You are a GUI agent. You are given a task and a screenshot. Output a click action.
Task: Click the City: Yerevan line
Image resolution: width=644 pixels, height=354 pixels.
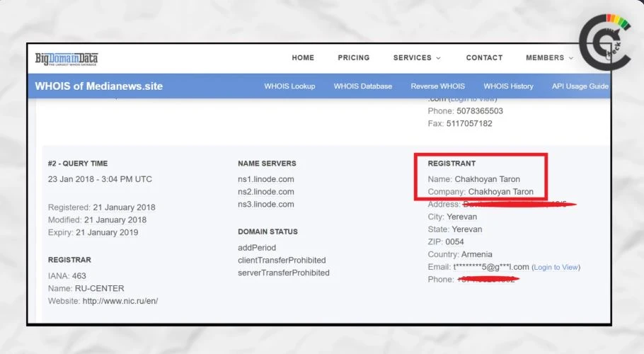click(x=452, y=217)
